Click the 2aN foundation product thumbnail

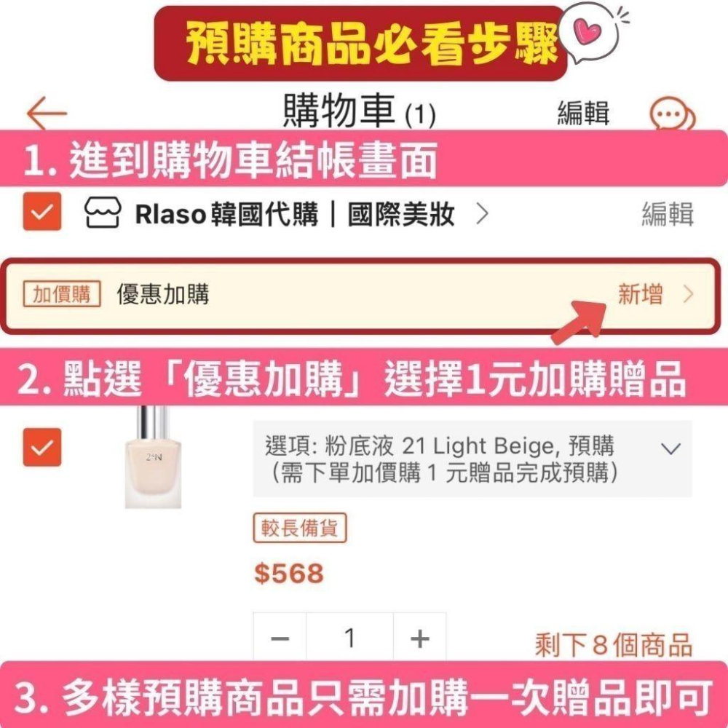(153, 457)
